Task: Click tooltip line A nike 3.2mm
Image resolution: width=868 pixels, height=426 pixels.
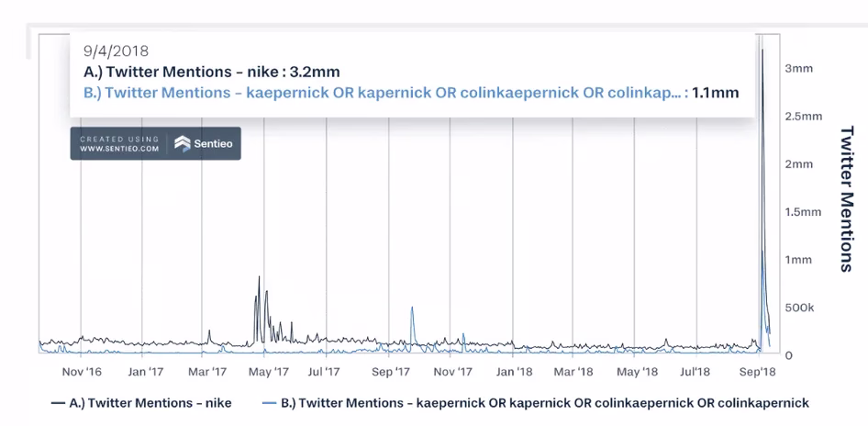Action: click(x=211, y=72)
